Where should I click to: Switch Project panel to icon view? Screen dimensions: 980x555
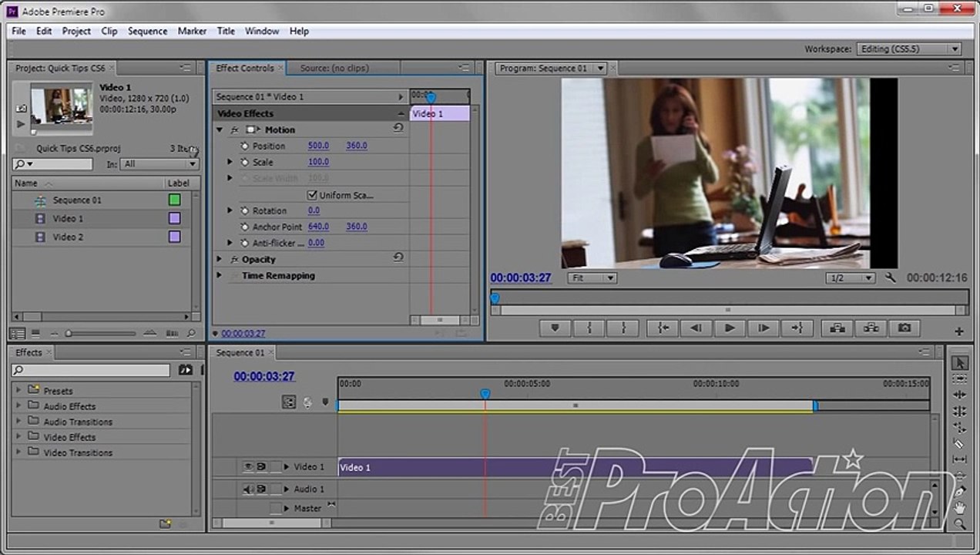[x=35, y=334]
